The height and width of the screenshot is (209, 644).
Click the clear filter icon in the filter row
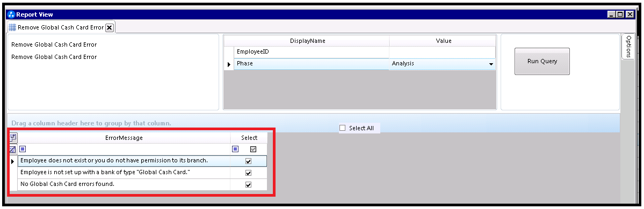(x=13, y=149)
